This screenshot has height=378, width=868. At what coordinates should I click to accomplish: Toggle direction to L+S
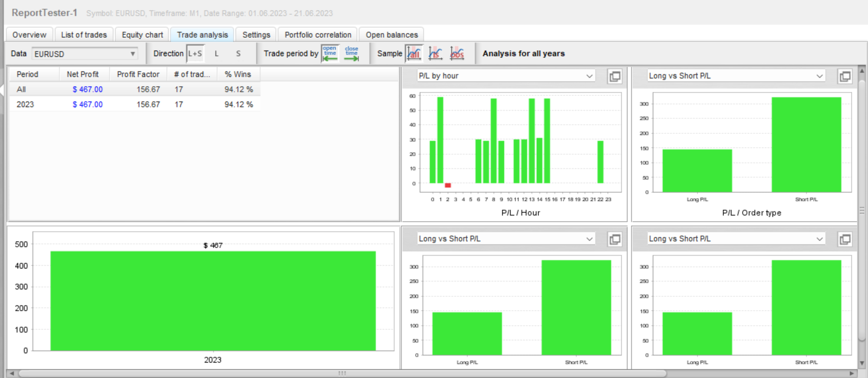pyautogui.click(x=195, y=54)
